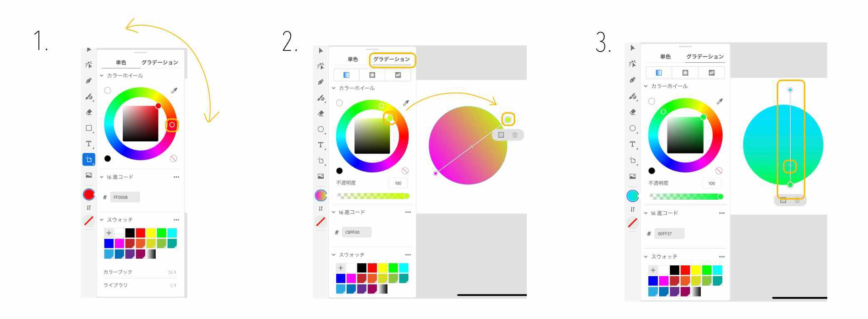Viewport: 868px width, 319px height.
Task: Switch to the outlined グラデーション tab in step 2
Action: coord(392,59)
